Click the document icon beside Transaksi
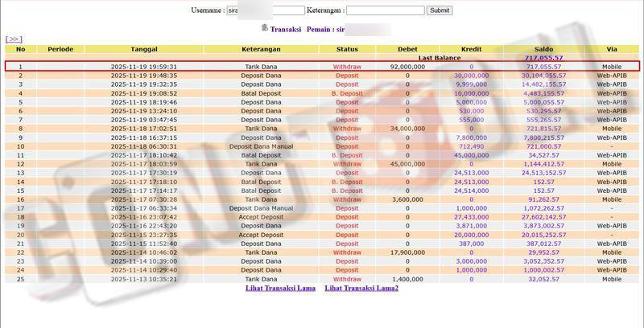 [265, 28]
